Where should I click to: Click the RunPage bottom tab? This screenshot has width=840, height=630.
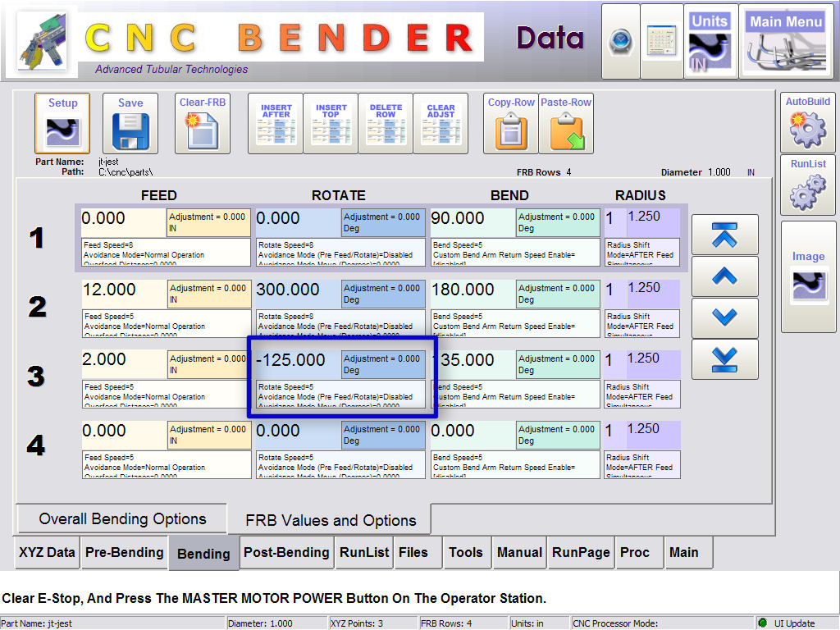coord(581,553)
